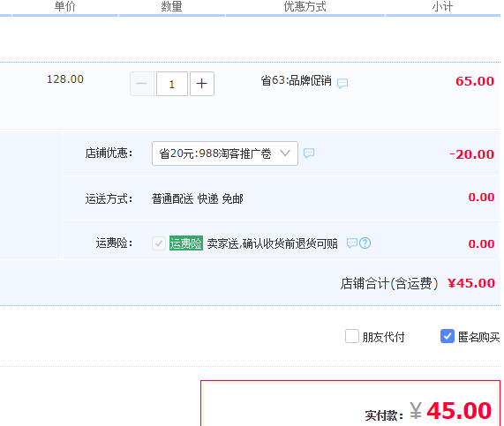Click the 店铺合计(含运费) label
Image resolution: width=504 pixels, height=426 pixels.
pyautogui.click(x=389, y=283)
